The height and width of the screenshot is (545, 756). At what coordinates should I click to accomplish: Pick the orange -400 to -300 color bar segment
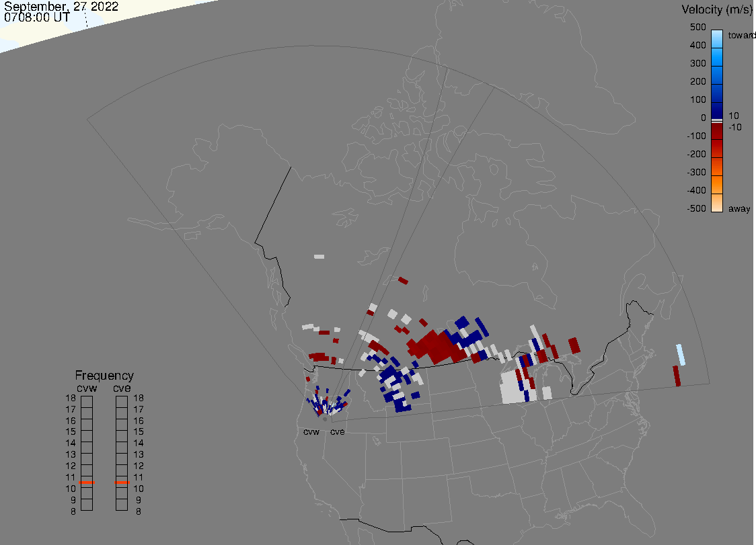click(x=717, y=185)
